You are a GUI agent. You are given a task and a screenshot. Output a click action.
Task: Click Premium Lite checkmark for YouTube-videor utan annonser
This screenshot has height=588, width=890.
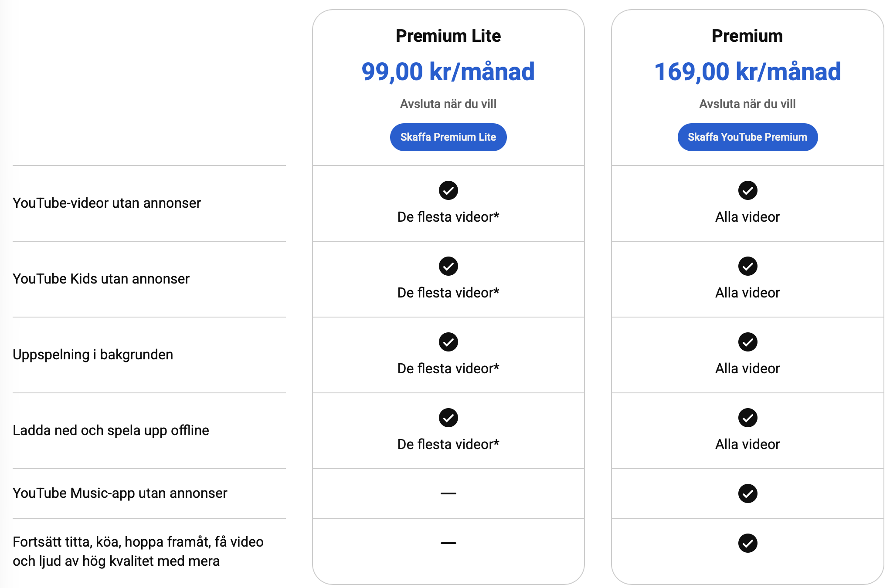click(448, 190)
